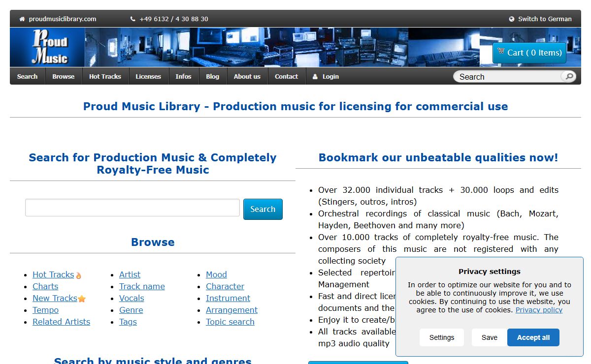Screen dimensions: 591x364
Task: Open the Browse menu item
Action: [x=64, y=76]
